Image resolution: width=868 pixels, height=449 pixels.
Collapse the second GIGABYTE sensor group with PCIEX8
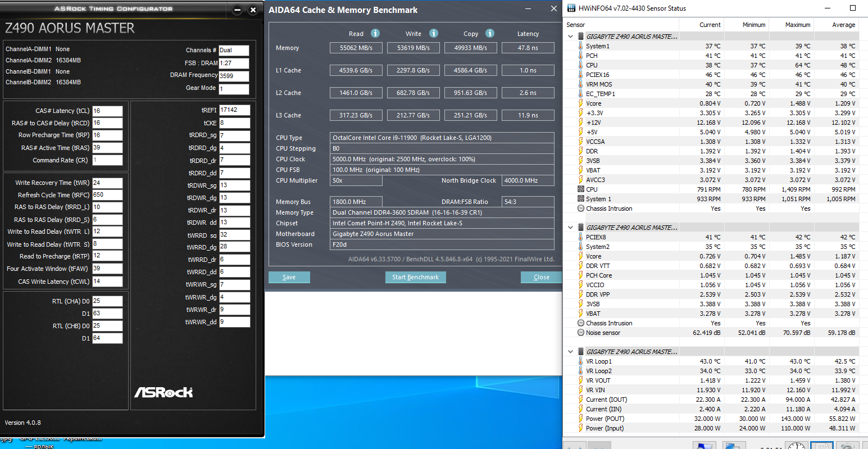[571, 228]
